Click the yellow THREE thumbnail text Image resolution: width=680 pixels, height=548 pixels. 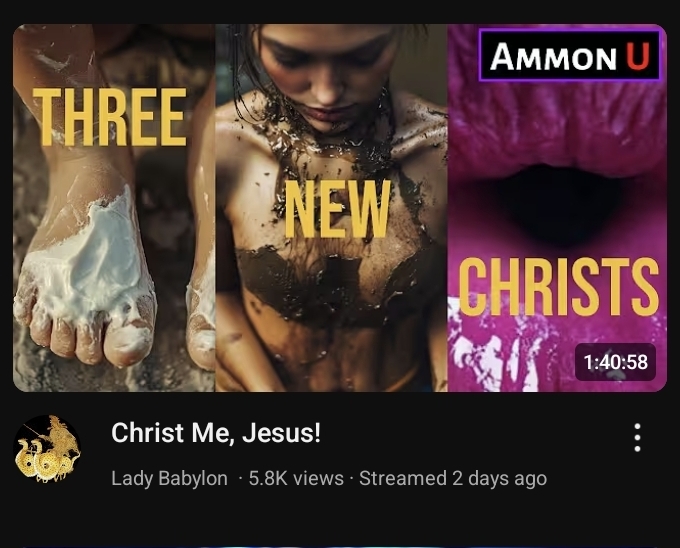(110, 117)
